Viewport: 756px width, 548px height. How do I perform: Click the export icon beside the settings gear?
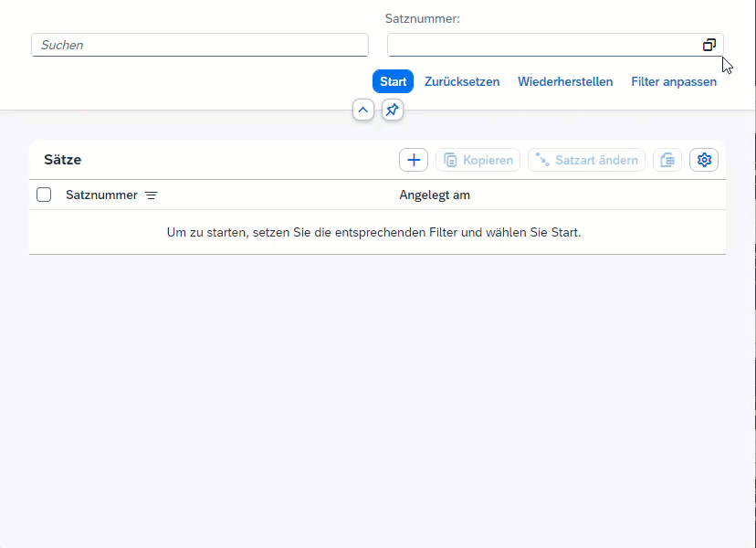click(667, 159)
